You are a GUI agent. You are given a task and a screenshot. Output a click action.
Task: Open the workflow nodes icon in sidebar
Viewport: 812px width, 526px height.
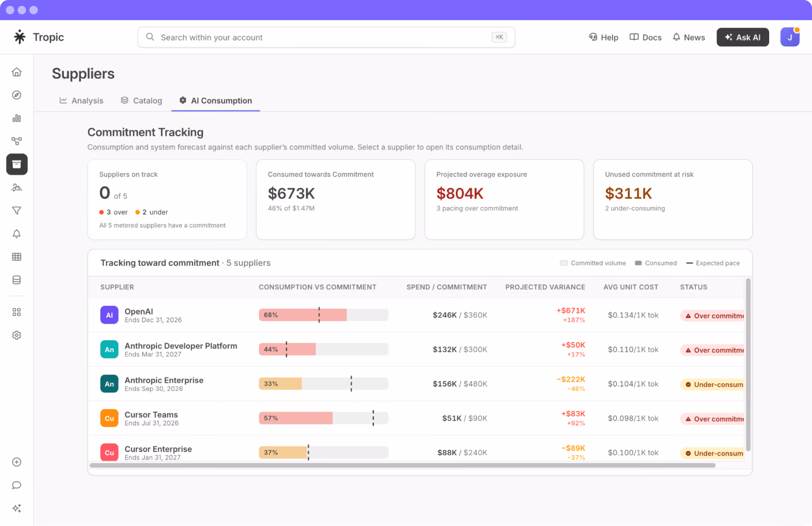(x=17, y=141)
